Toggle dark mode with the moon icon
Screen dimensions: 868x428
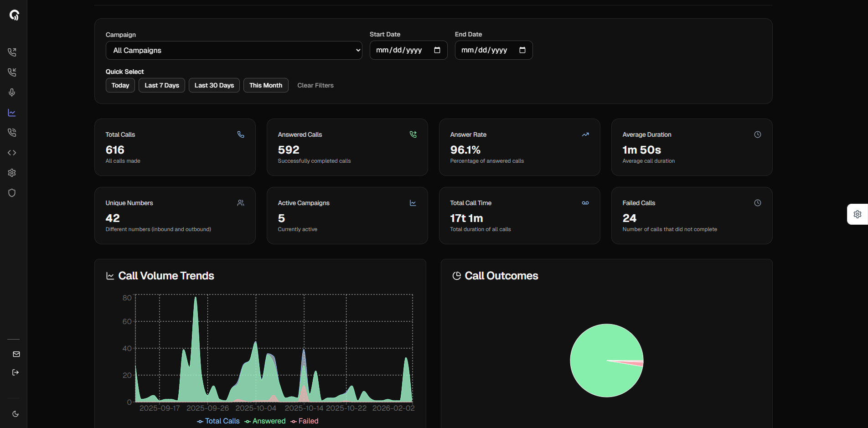tap(15, 414)
